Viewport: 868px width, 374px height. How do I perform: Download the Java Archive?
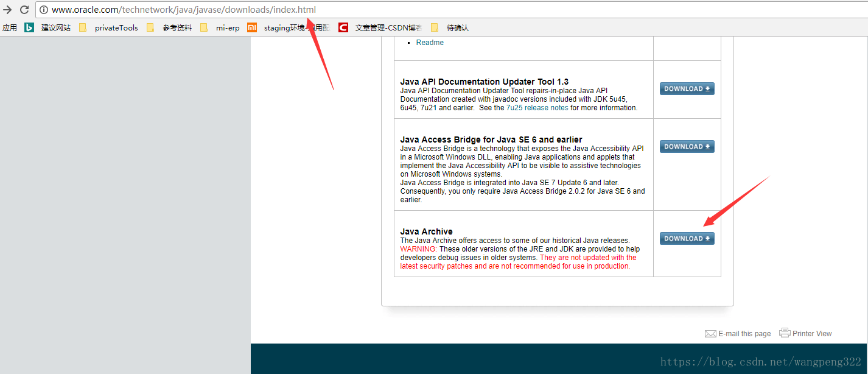click(x=687, y=239)
